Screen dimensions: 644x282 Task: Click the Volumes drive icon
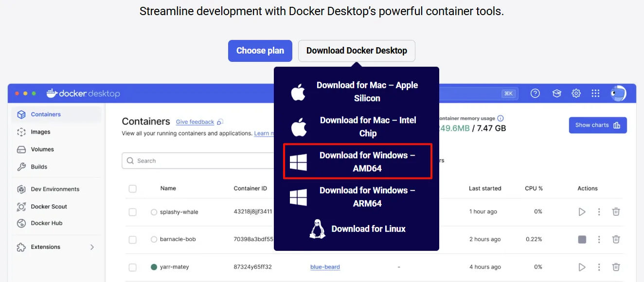21,149
